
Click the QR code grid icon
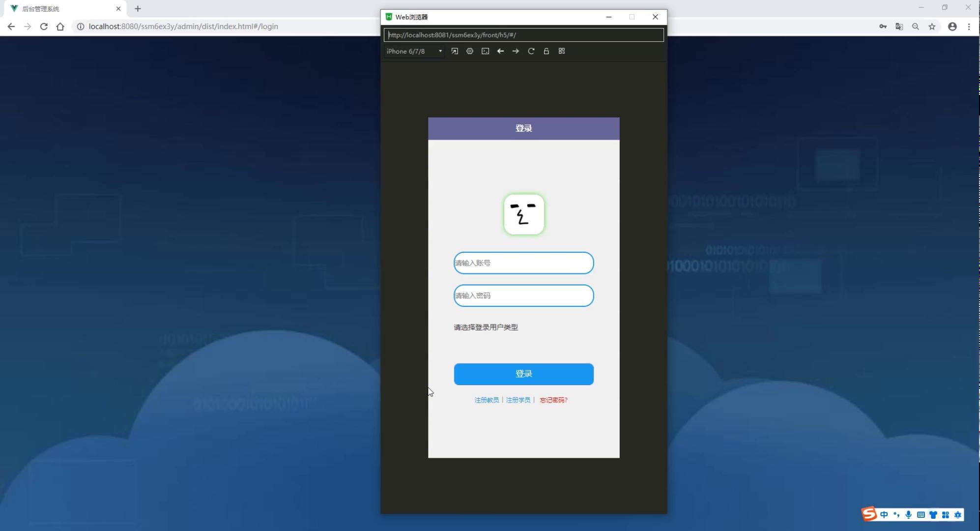coord(562,51)
